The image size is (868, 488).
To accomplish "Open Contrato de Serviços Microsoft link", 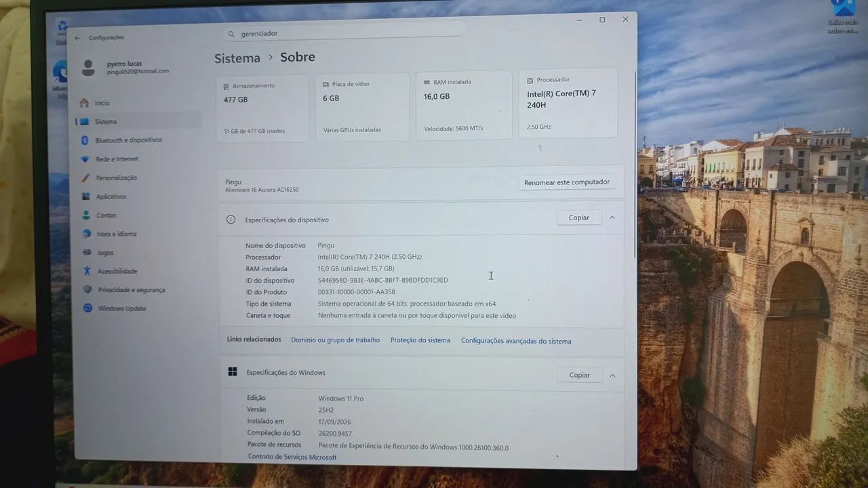I will 292,457.
